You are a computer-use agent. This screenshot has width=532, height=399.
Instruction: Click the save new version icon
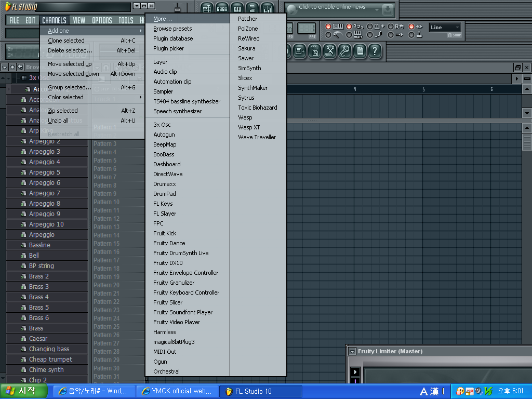299,51
